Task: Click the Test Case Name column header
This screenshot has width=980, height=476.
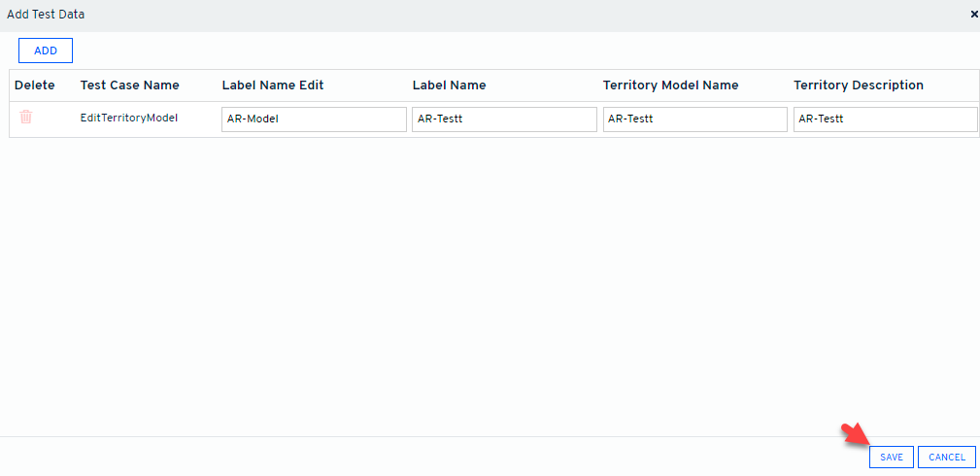Action: (x=129, y=85)
